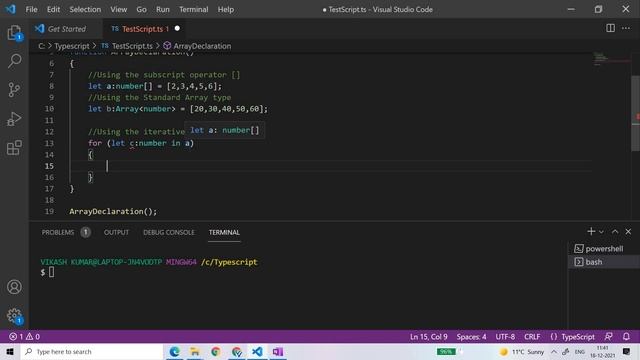Open the Terminal menu
This screenshot has width=640, height=360.
coord(193,9)
